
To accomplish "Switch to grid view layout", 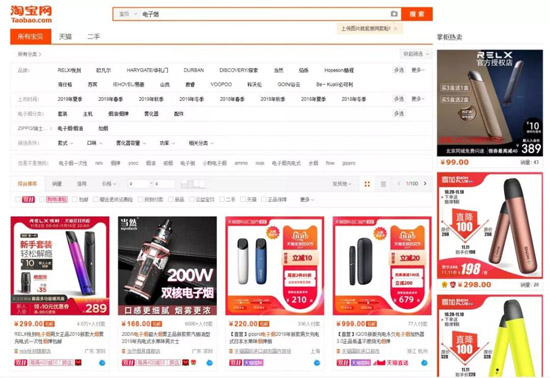I will point(367,184).
